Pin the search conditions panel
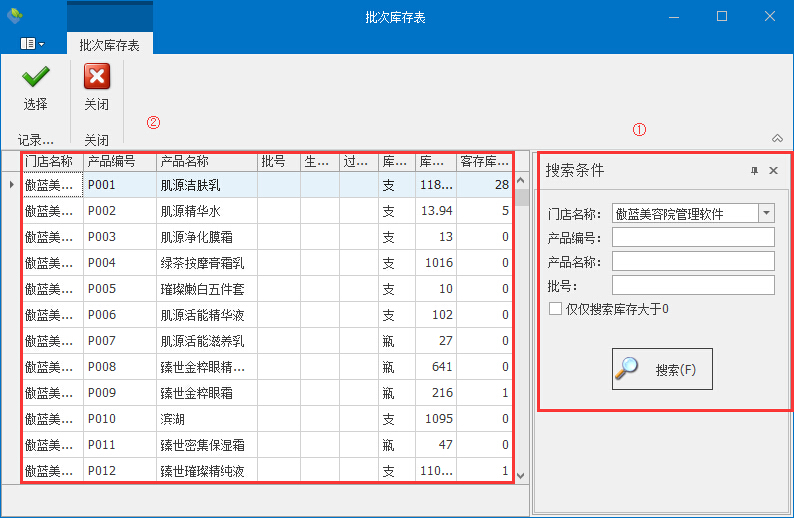794x518 pixels. click(754, 171)
